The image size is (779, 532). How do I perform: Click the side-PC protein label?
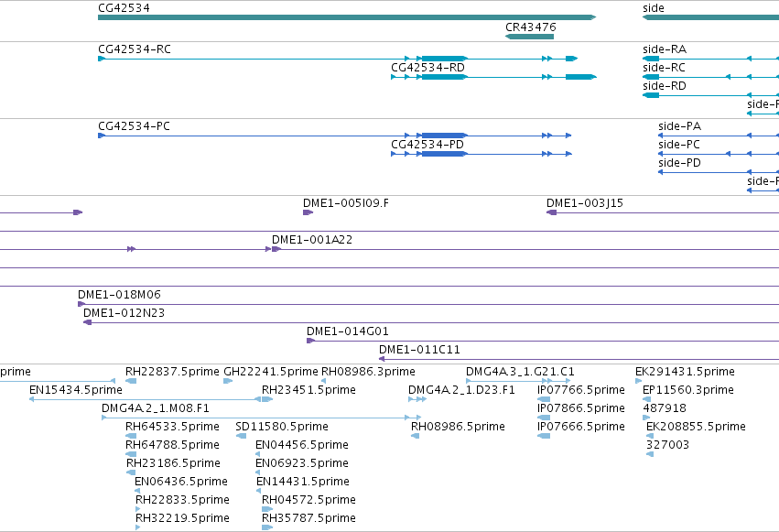coord(679,145)
